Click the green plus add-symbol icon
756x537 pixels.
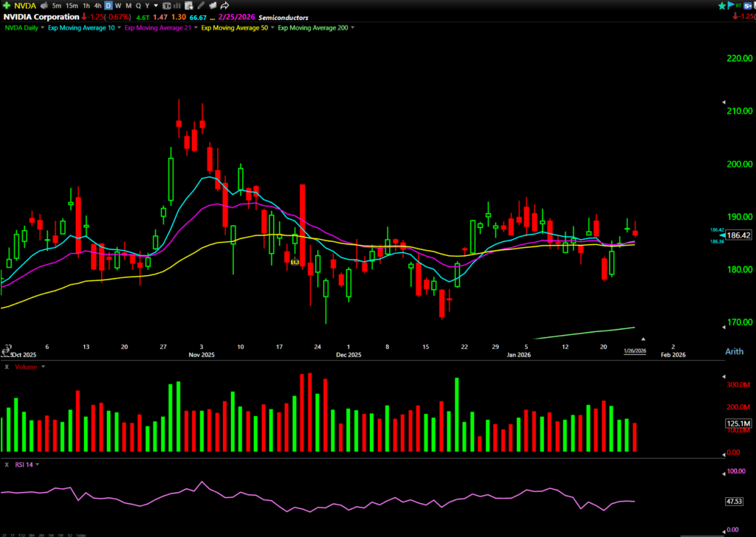click(x=7, y=6)
